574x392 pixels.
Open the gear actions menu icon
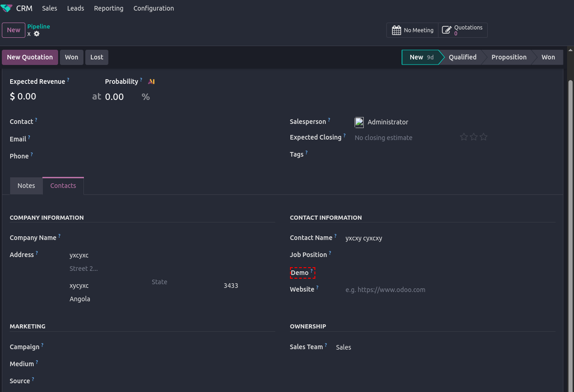[x=37, y=34]
